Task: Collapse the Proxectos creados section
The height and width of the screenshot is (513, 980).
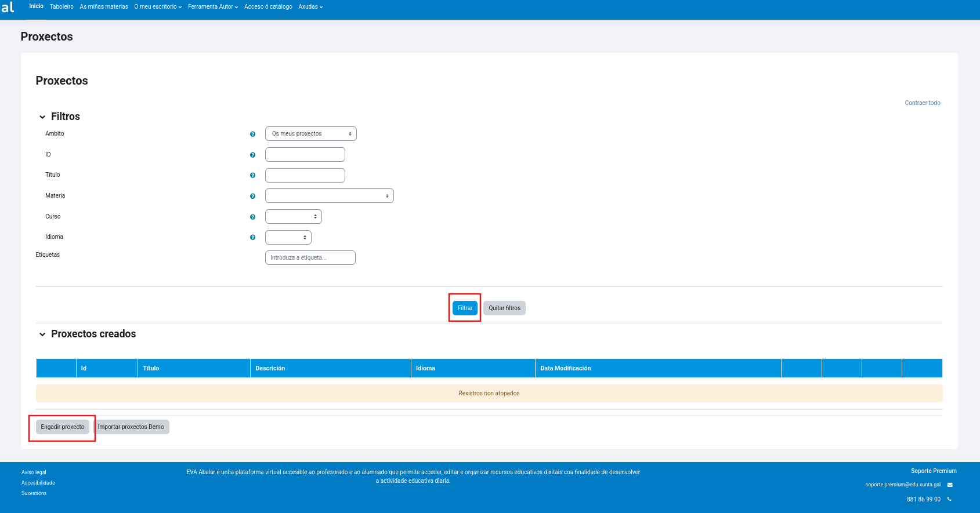Action: (x=42, y=334)
